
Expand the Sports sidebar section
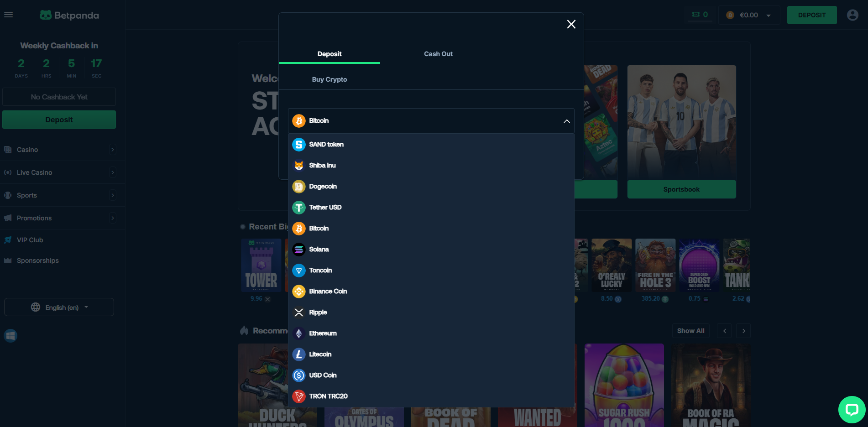[113, 195]
